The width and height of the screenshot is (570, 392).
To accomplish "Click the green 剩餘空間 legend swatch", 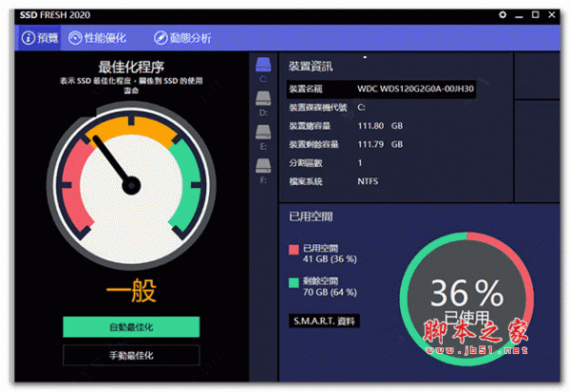I will (x=294, y=283).
